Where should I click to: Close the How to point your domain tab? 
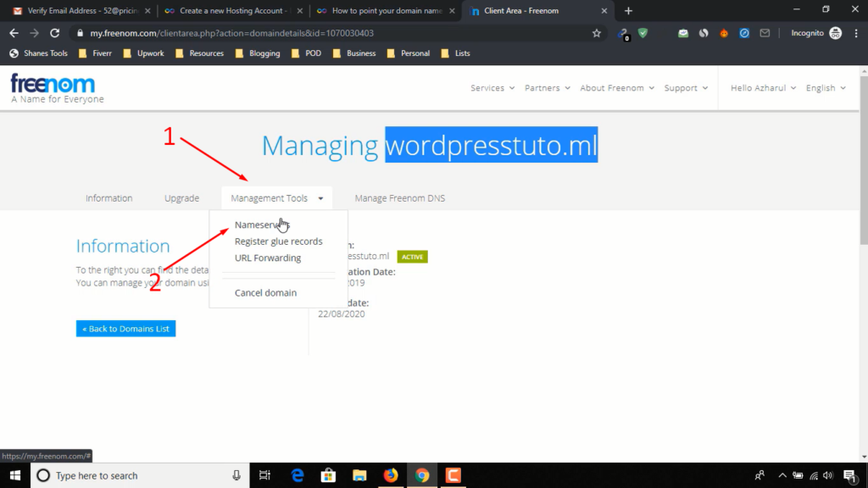(452, 10)
